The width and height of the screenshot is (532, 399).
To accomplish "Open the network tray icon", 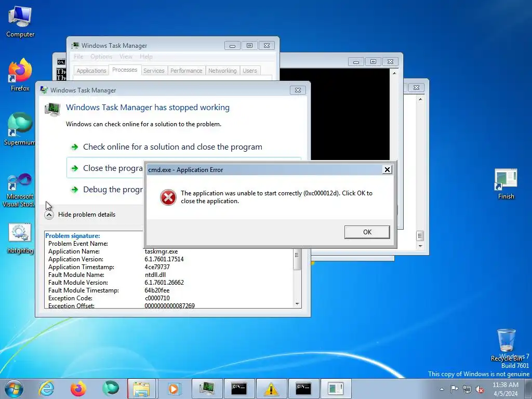I will pos(467,389).
